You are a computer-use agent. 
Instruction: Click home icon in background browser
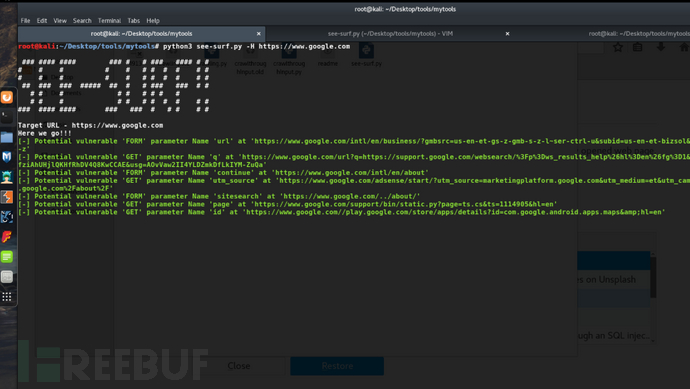pos(684,47)
